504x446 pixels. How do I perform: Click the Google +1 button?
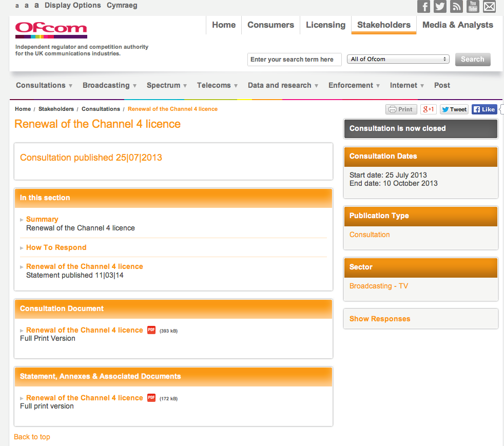[429, 109]
